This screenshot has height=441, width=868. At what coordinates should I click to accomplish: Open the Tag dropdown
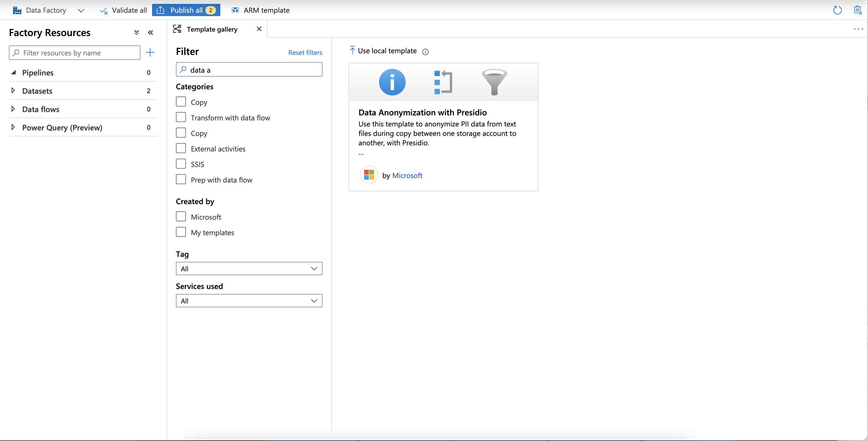point(249,268)
